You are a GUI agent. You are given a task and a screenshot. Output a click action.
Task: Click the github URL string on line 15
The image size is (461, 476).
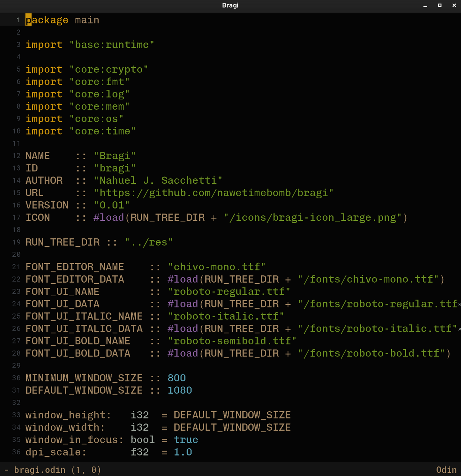pyautogui.click(x=214, y=193)
